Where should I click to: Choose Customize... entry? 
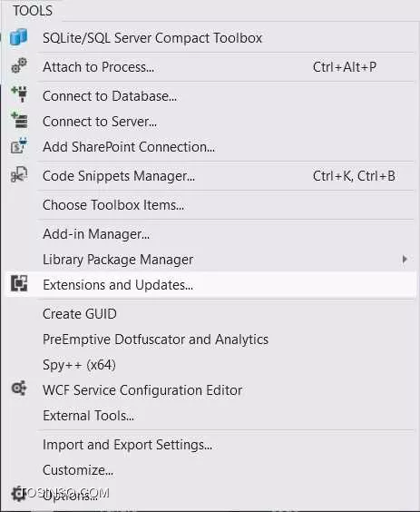coord(78,470)
